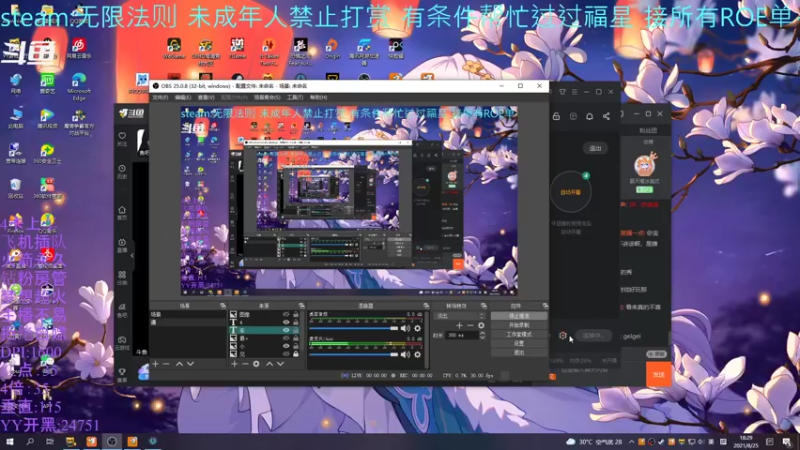The image size is (800, 450).
Task: Add a new source in OBS Sources panel
Action: (234, 364)
